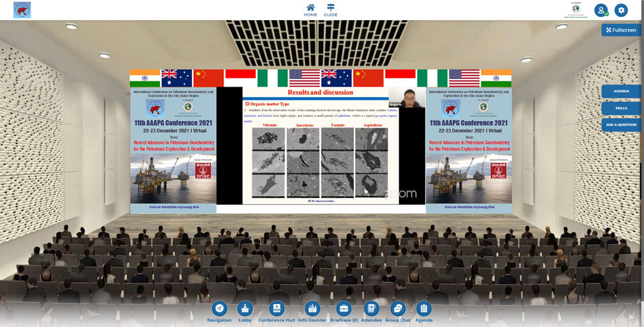The width and height of the screenshot is (644, 327).
Task: Open the Agenda side button
Action: [x=621, y=91]
